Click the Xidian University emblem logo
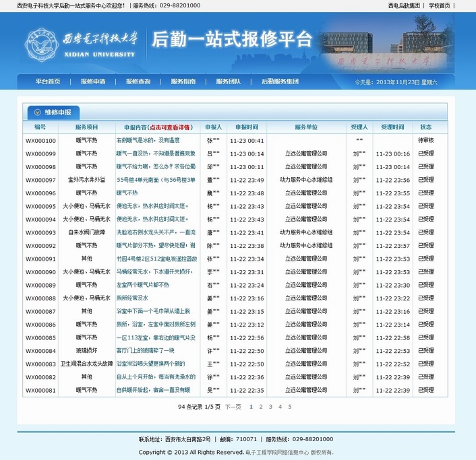This screenshot has height=460, width=476. [x=39, y=42]
